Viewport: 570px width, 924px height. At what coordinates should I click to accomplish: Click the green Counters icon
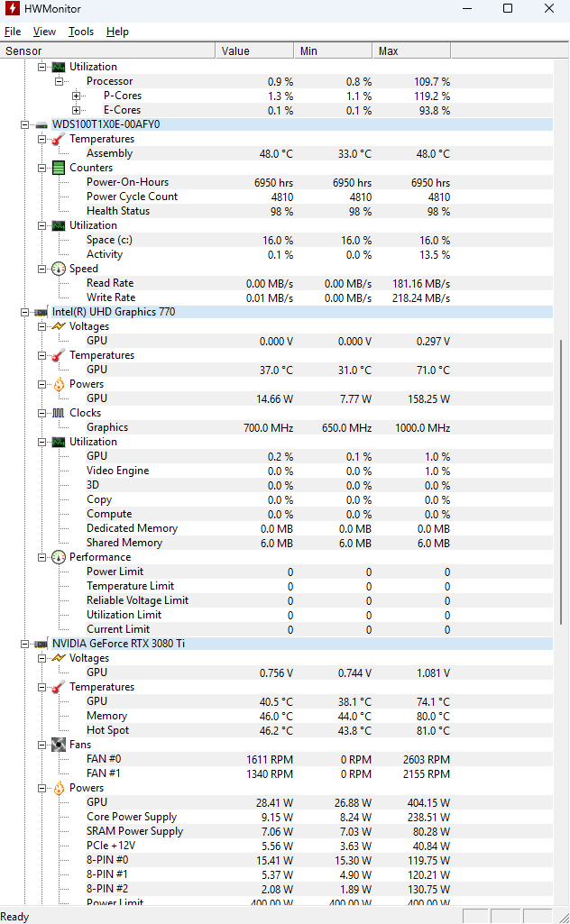tap(59, 168)
